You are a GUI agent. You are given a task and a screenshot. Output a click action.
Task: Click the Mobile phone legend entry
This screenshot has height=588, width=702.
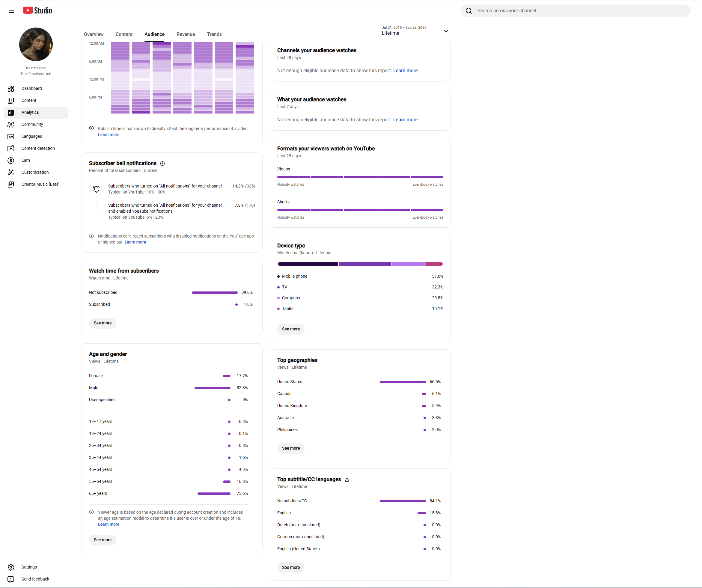[360, 276]
